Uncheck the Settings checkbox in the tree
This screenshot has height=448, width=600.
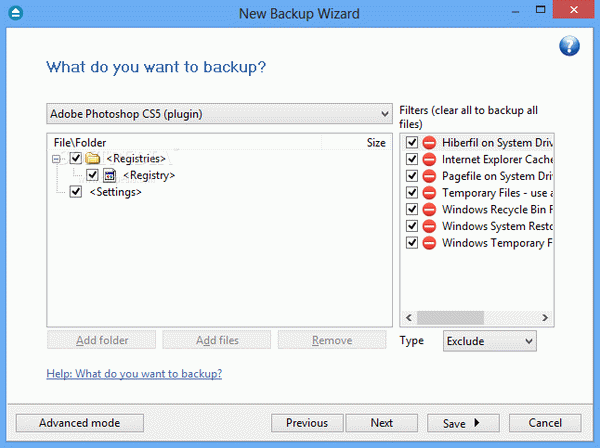[76, 192]
